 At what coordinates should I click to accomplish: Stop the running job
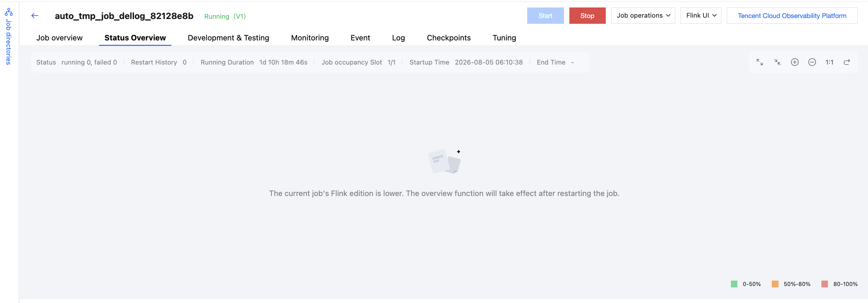pos(587,16)
